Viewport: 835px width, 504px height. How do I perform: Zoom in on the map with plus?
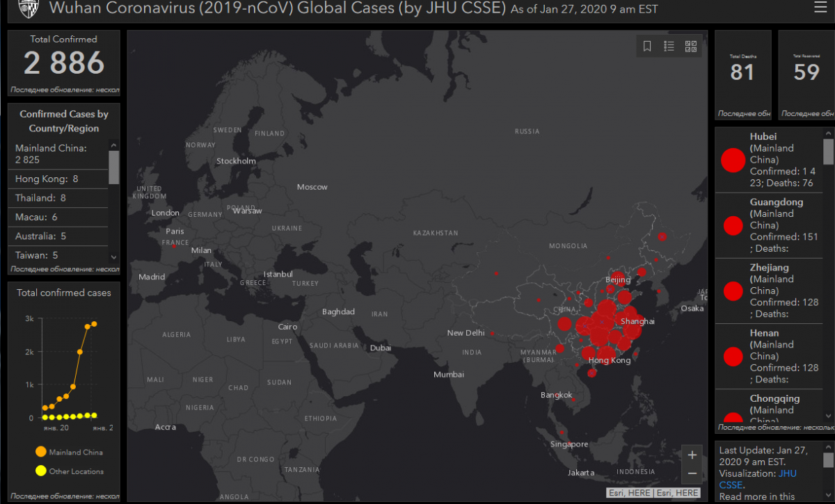point(692,455)
